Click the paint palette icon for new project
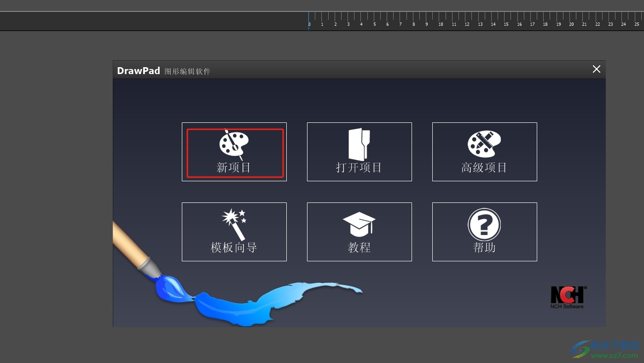Screen dimensions: 644x363 234,144
